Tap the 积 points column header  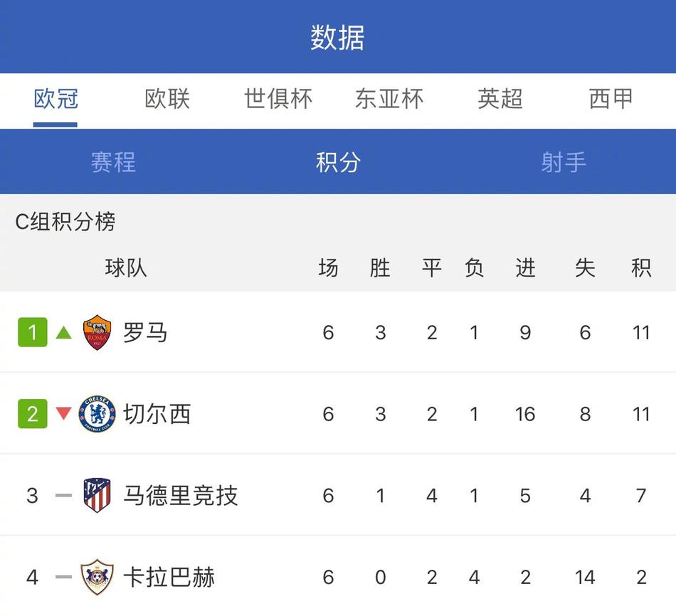coord(641,267)
